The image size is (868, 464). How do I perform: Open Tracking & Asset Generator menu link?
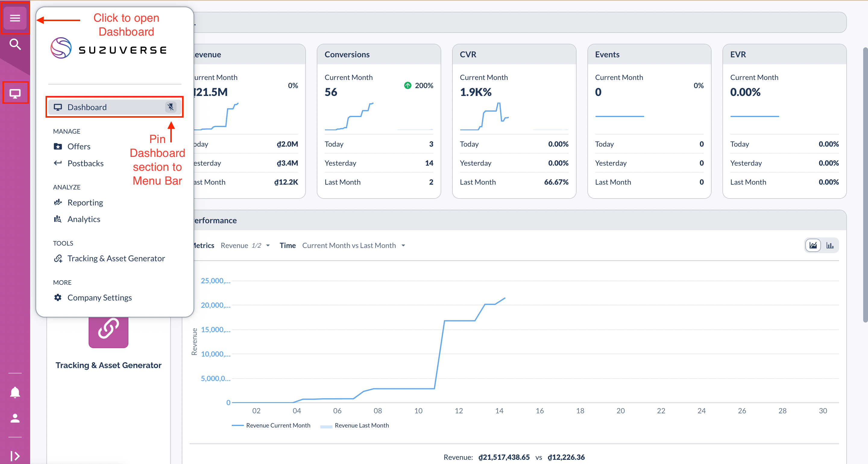coord(116,258)
